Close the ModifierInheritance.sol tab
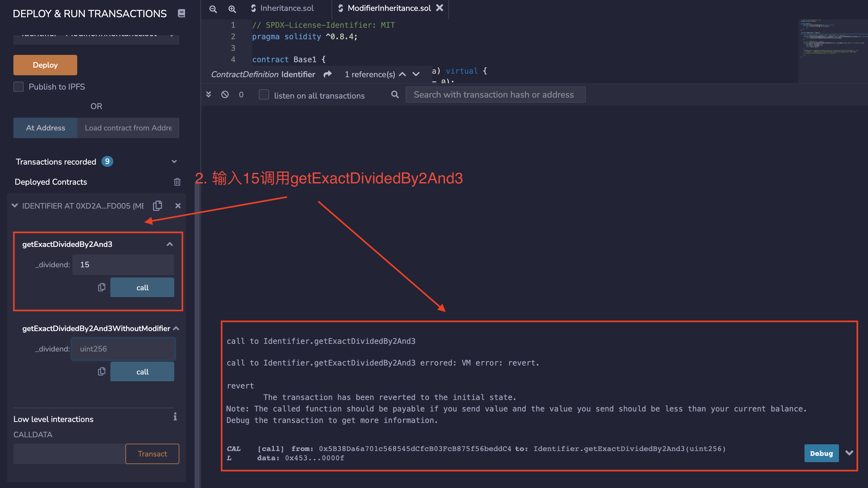Viewport: 868px width, 488px height. (439, 8)
